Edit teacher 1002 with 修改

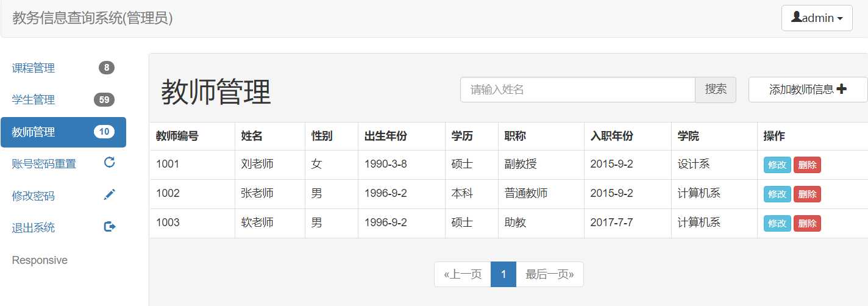coord(777,194)
